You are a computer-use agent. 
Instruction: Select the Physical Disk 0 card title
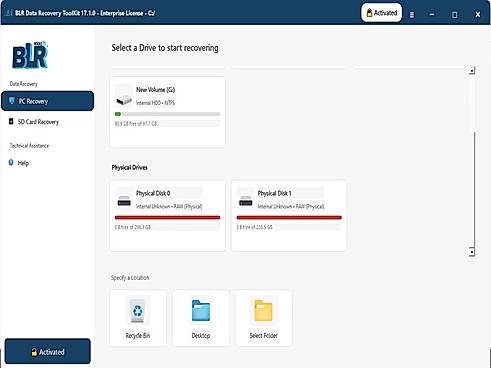coord(153,193)
